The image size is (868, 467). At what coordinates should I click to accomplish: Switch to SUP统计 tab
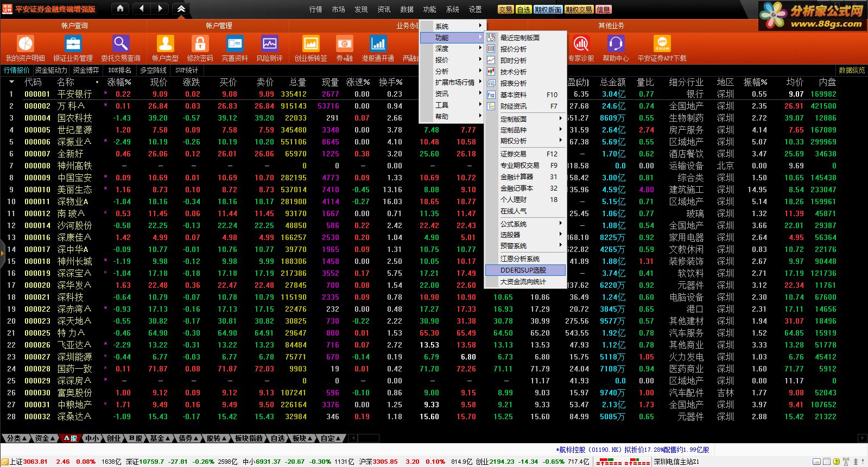tap(187, 70)
